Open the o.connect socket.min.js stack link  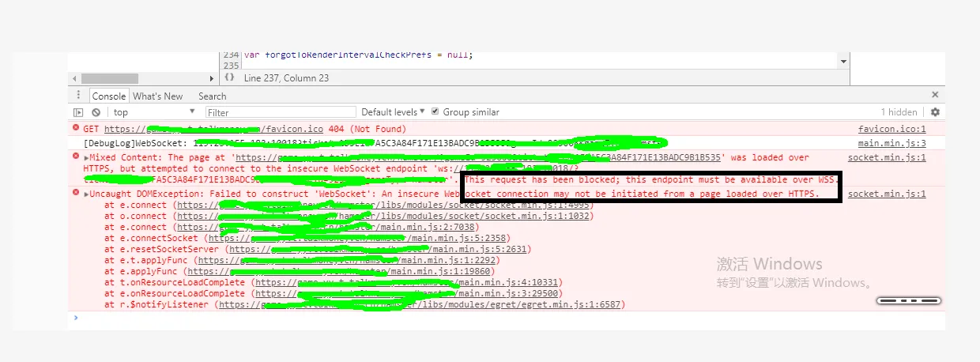385,216
